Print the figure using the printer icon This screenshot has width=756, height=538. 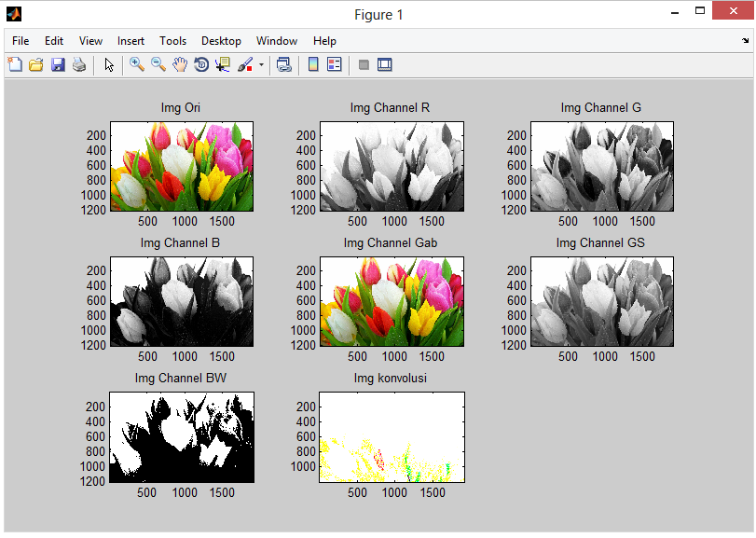79,64
